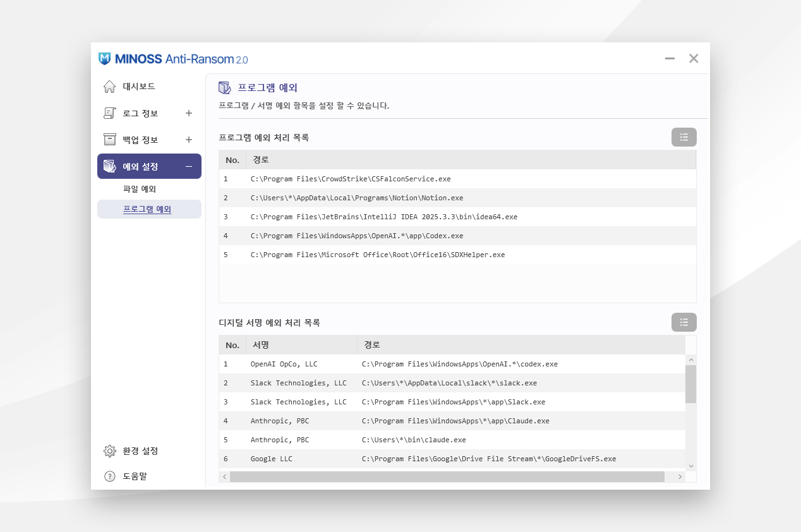Open list menu for 프로그램 예외 처리 목록
Viewport: 801px width, 532px height.
(x=684, y=137)
